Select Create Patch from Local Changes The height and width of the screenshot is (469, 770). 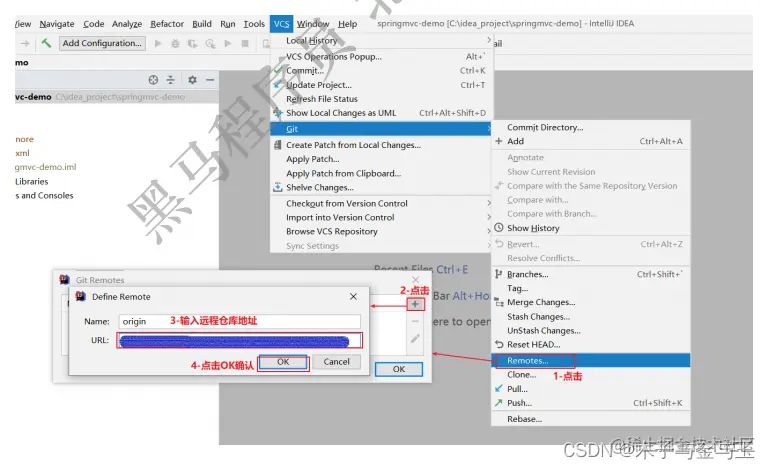pyautogui.click(x=382, y=145)
